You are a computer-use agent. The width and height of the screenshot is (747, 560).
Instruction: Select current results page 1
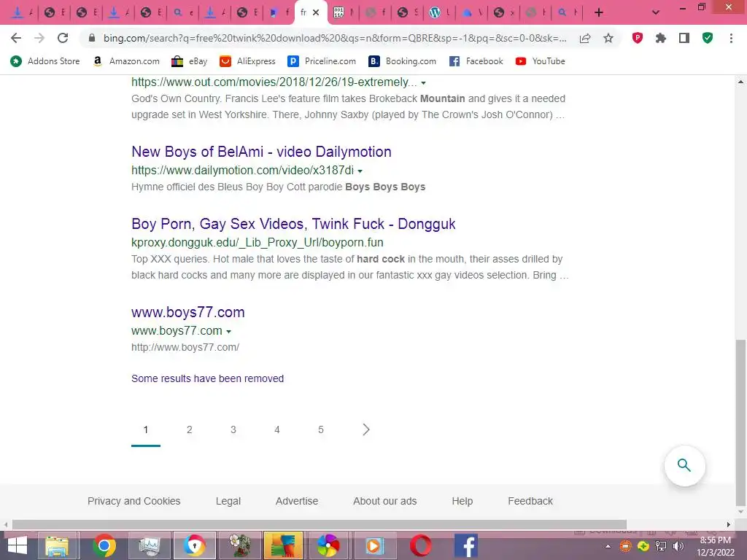145,429
